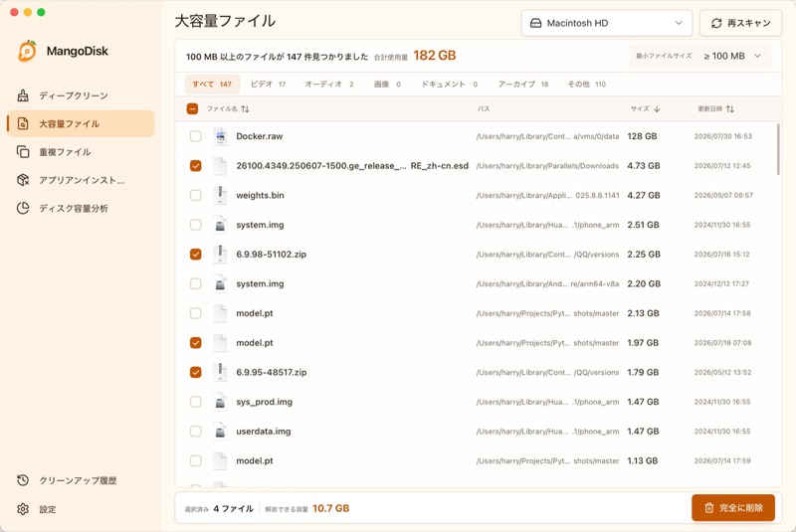Open the Macintosh HD disk dropdown
Screen dimensions: 796x532
(607, 23)
